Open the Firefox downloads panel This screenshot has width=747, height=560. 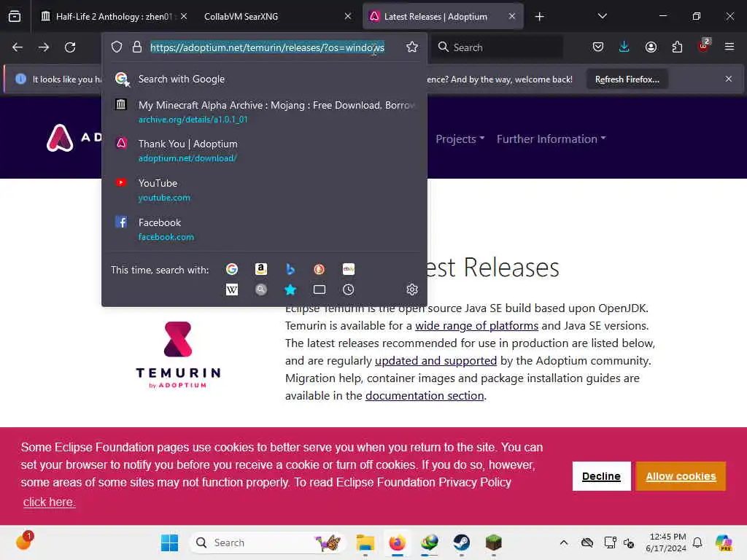[624, 47]
